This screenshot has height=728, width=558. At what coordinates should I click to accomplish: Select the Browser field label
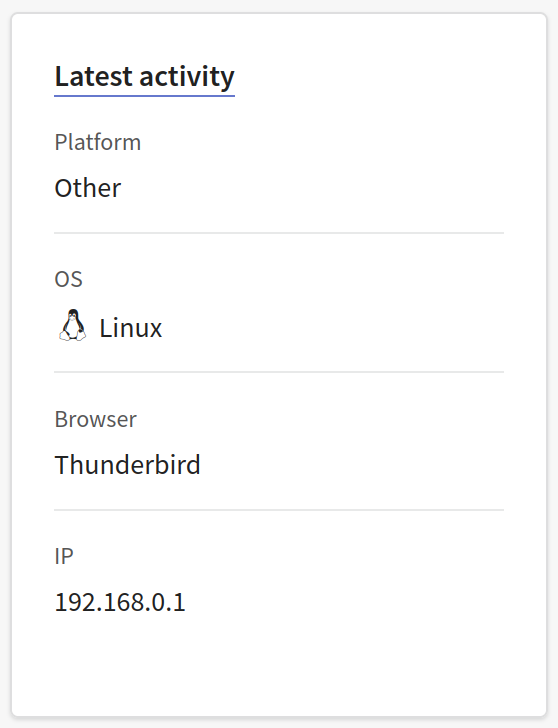click(95, 419)
